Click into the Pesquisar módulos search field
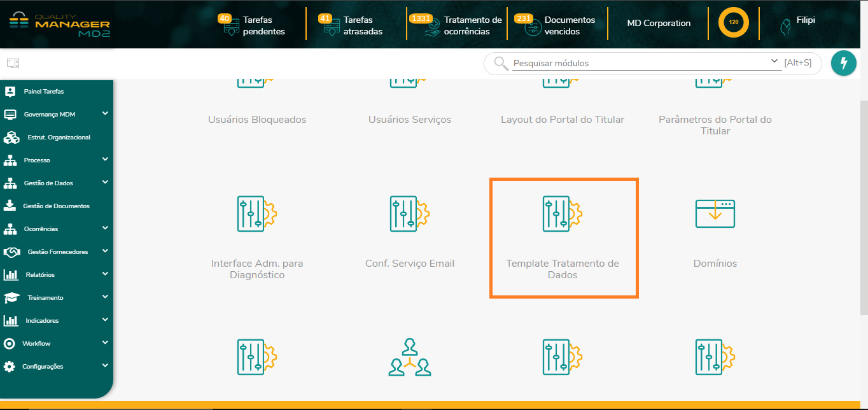The image size is (868, 410). [x=636, y=63]
